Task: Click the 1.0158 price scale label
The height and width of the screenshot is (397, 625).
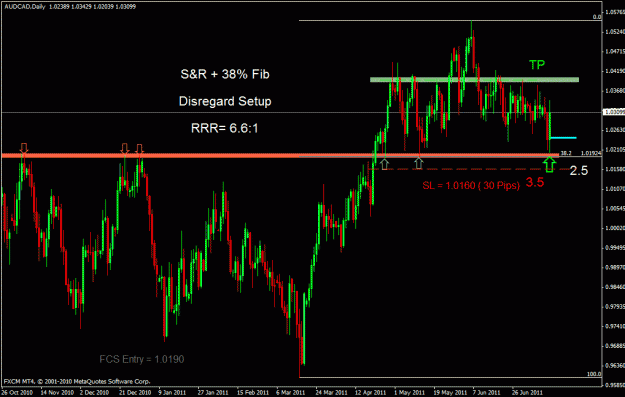Action: (615, 169)
